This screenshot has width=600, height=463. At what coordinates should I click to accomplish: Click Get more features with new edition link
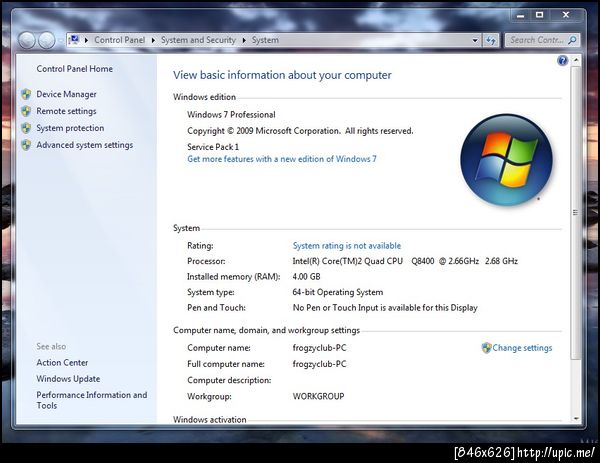coord(282,159)
